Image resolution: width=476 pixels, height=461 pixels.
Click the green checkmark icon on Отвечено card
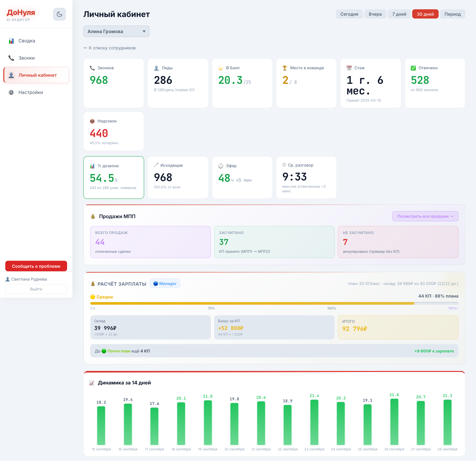click(413, 68)
